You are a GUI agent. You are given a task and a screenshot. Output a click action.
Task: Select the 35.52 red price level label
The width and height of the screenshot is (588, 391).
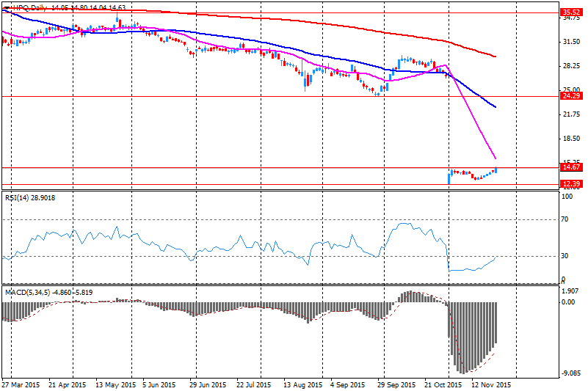tap(571, 12)
